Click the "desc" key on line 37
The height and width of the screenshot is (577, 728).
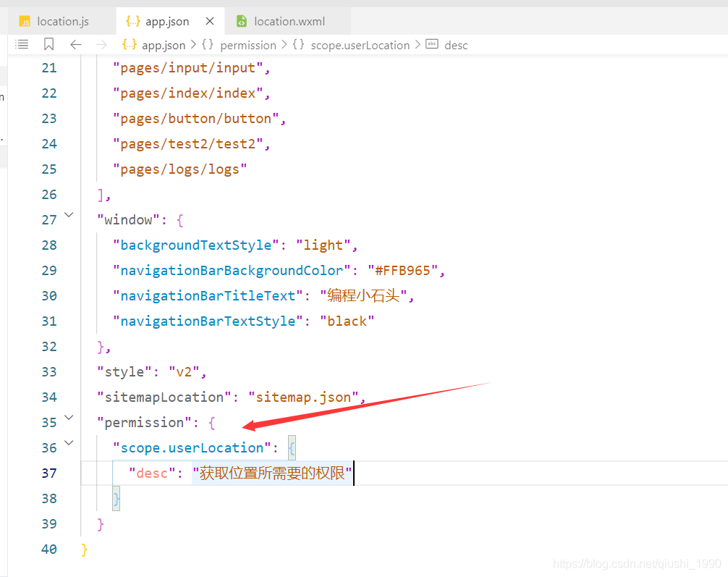click(152, 473)
